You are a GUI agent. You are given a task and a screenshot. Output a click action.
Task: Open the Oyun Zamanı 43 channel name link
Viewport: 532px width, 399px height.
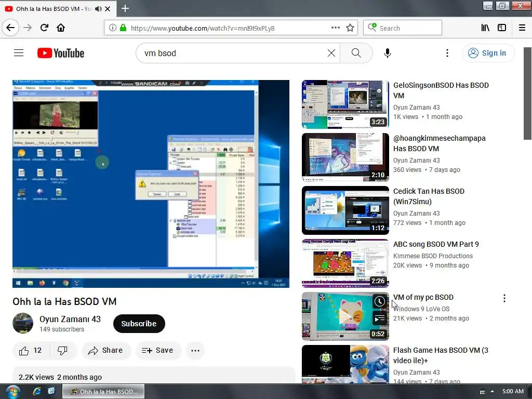(x=70, y=320)
